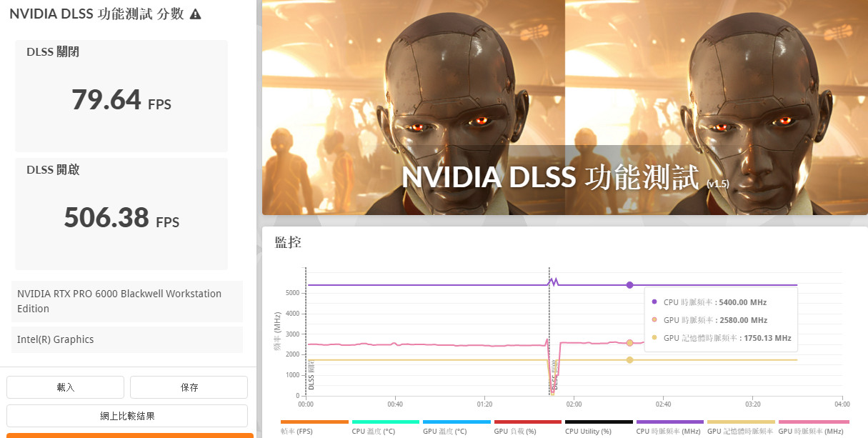This screenshot has width=868, height=438.
Task: Click the GPU 記憶體時脈頻率 yellow legend swatch
Action: click(x=741, y=422)
